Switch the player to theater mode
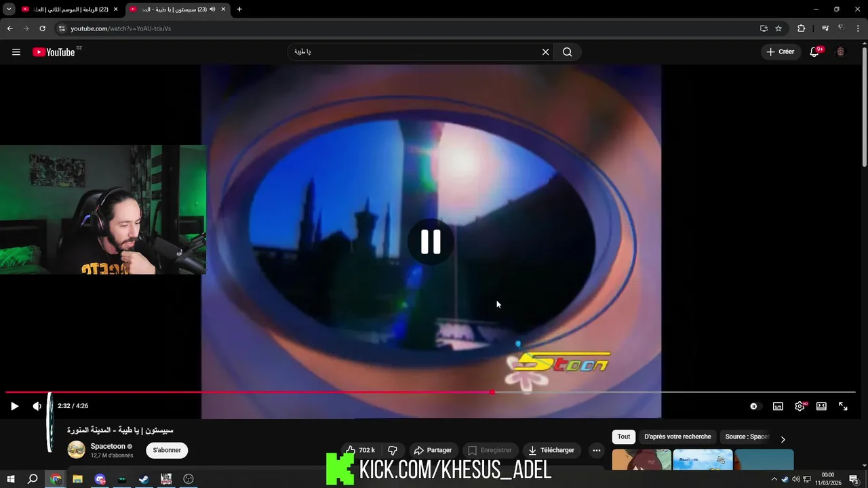Screen dimensions: 868x488 tap(821, 406)
